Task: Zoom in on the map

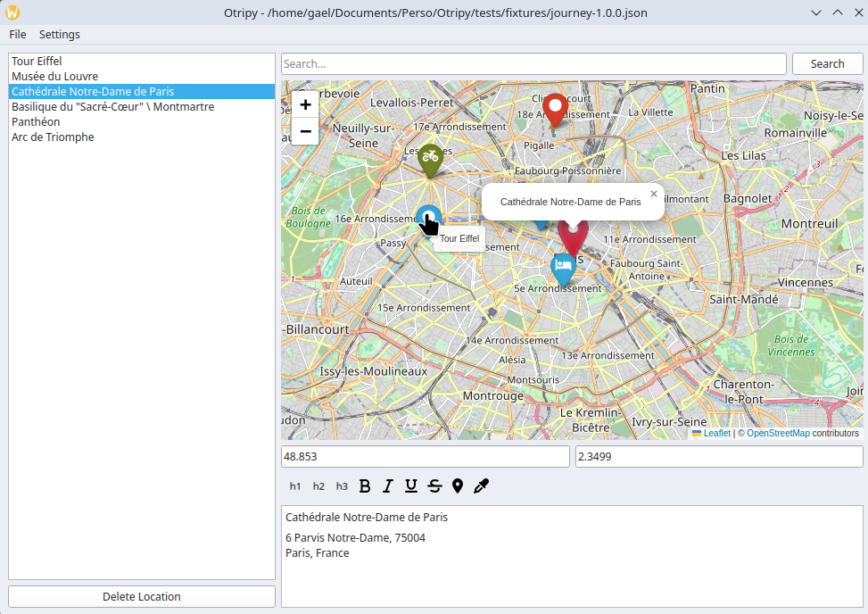Action: pos(305,104)
